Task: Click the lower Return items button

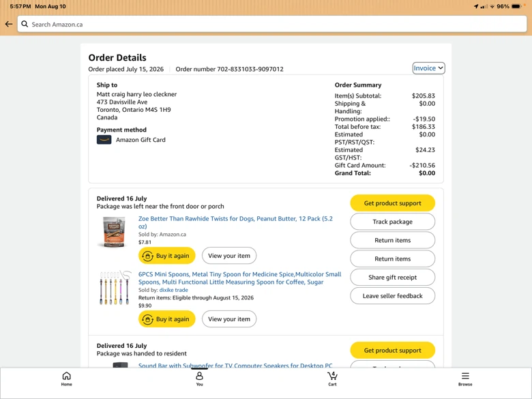Action: 393,259
